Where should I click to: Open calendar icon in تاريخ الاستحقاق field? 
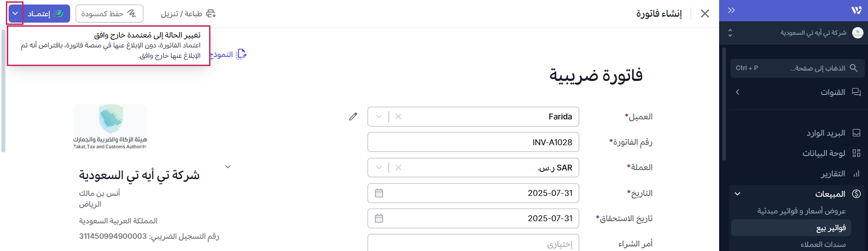379,218
